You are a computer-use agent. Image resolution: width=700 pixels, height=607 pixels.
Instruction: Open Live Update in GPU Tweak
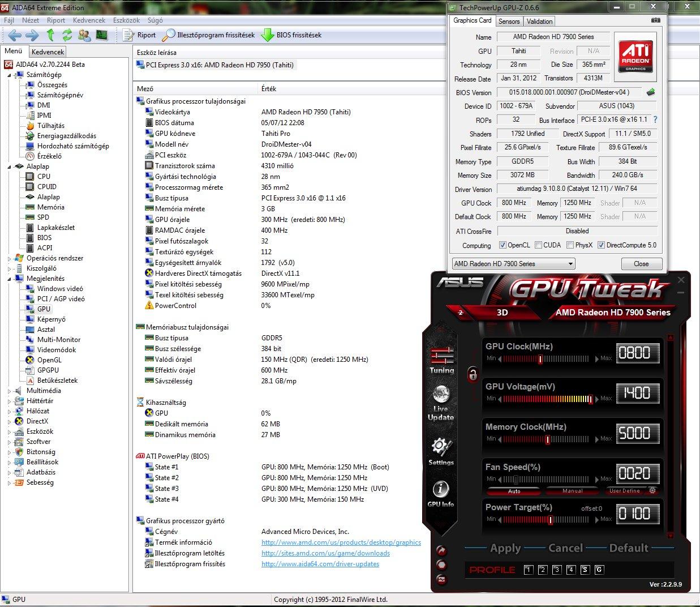pos(441,403)
